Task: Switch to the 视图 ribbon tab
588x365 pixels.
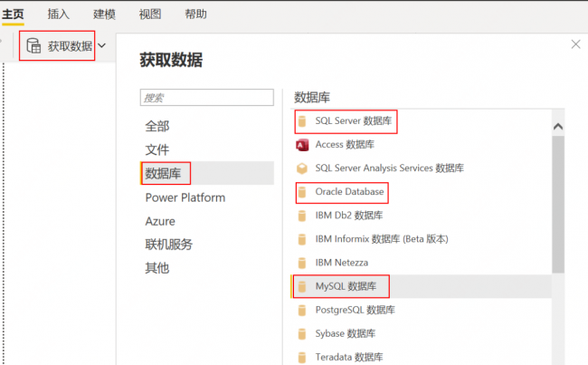Action: [150, 14]
